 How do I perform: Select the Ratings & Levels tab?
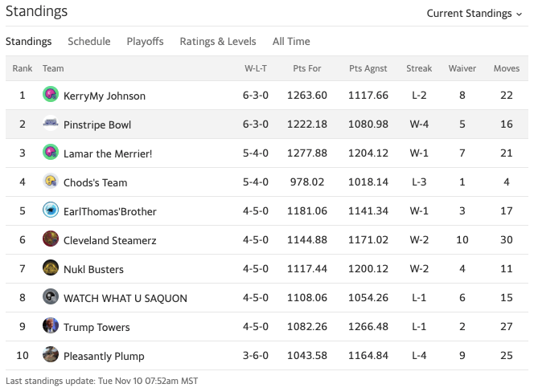point(218,41)
